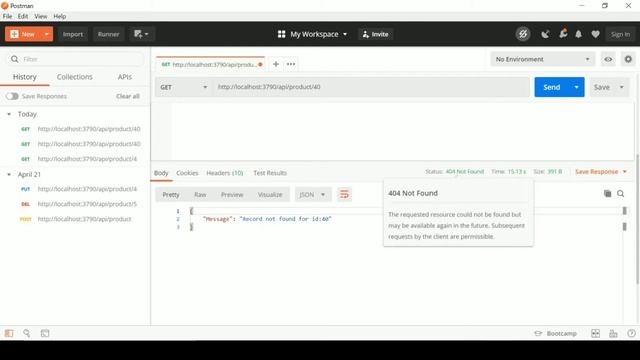Open the notifications bell
Viewport: 640px width, 360px height.
[578, 34]
